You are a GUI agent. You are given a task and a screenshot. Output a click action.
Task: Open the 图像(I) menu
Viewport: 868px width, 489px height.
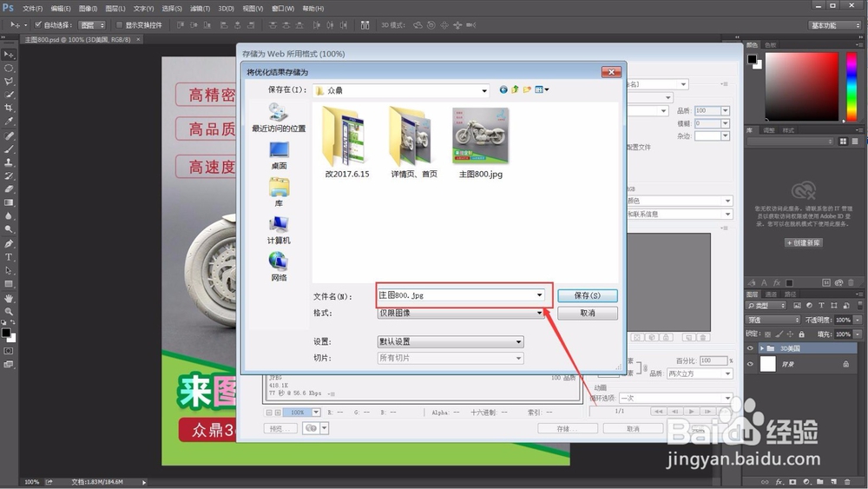pyautogui.click(x=88, y=9)
